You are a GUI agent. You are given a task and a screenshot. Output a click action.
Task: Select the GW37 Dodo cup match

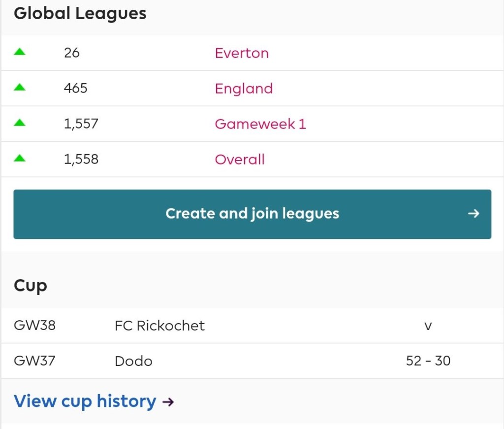tap(133, 361)
